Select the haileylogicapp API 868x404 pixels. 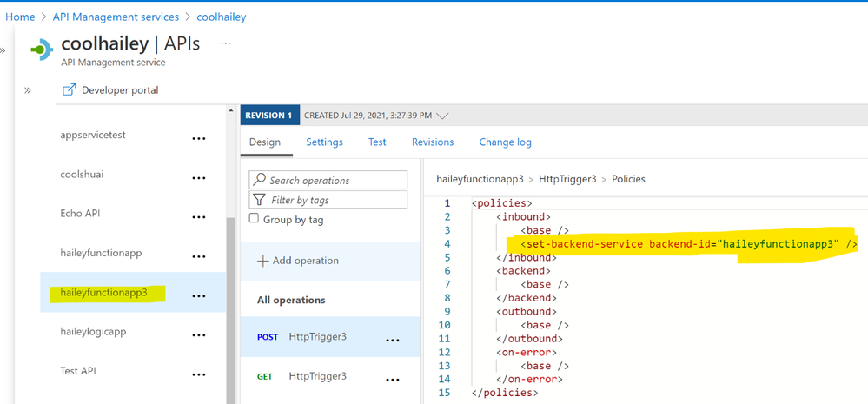point(93,332)
